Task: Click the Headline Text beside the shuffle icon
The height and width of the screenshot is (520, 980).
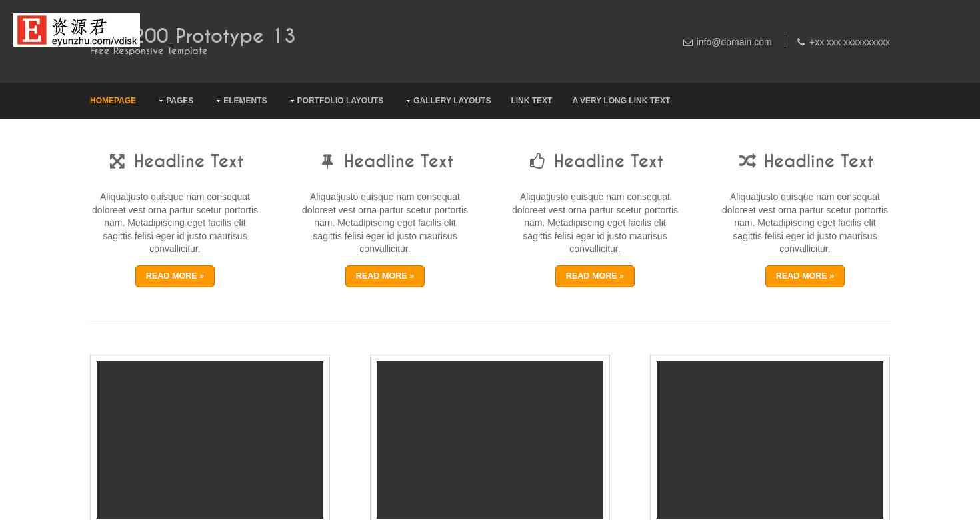Action: pos(819,161)
